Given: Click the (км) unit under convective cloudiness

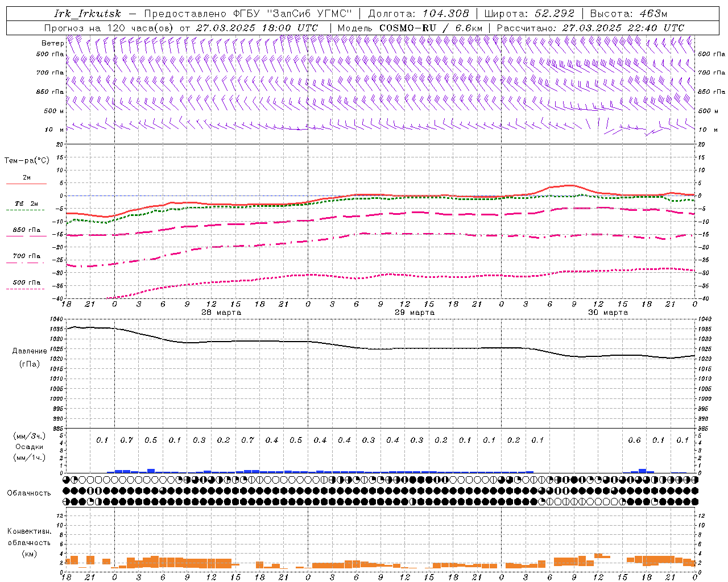Looking at the screenshot, I should tap(29, 553).
